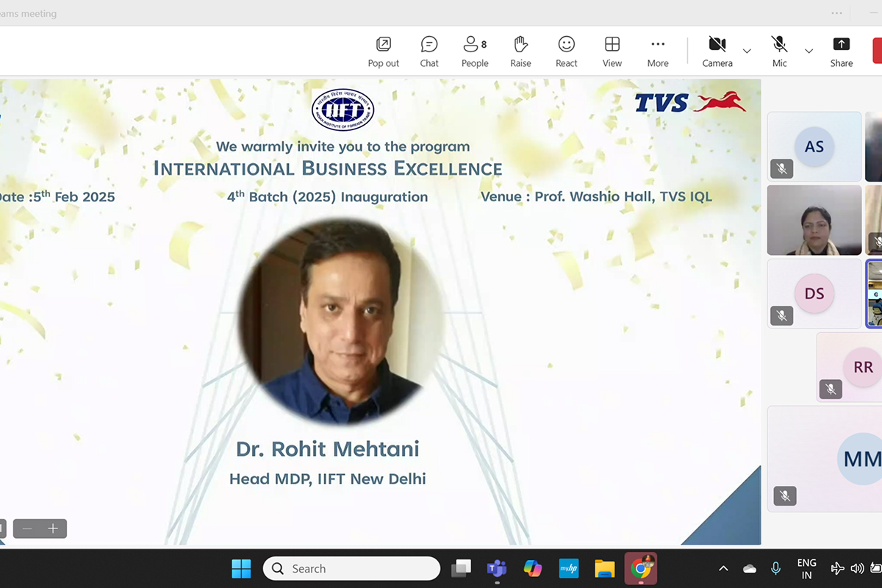Click the muted mic icon on DS tile
This screenshot has width=882, height=588.
[782, 316]
